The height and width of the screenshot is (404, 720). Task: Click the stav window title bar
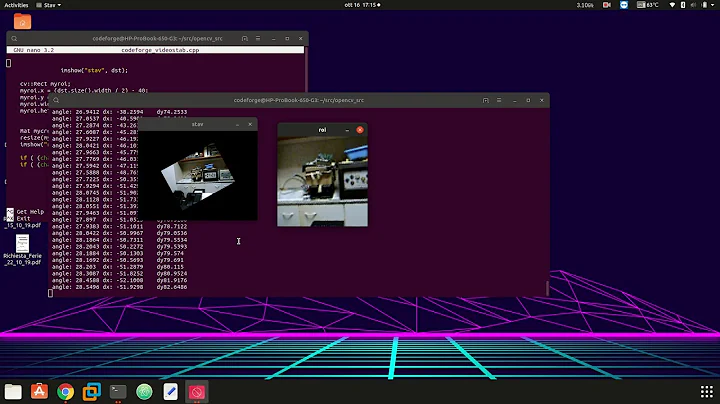pyautogui.click(x=197, y=124)
